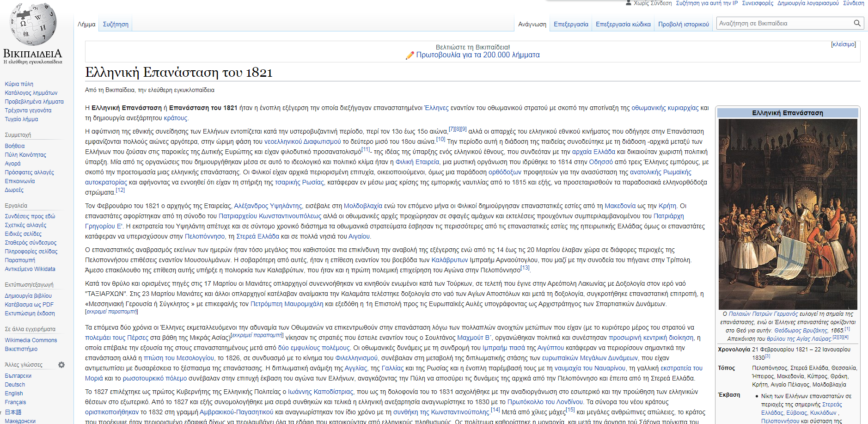868x424 pixels.
Task: Switch to Προβολή ιστορικού
Action: [x=683, y=24]
